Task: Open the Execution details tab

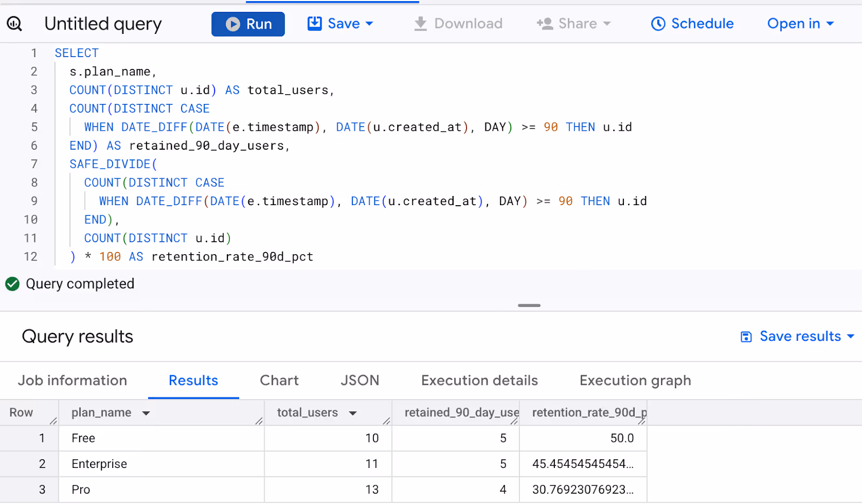Action: point(479,381)
